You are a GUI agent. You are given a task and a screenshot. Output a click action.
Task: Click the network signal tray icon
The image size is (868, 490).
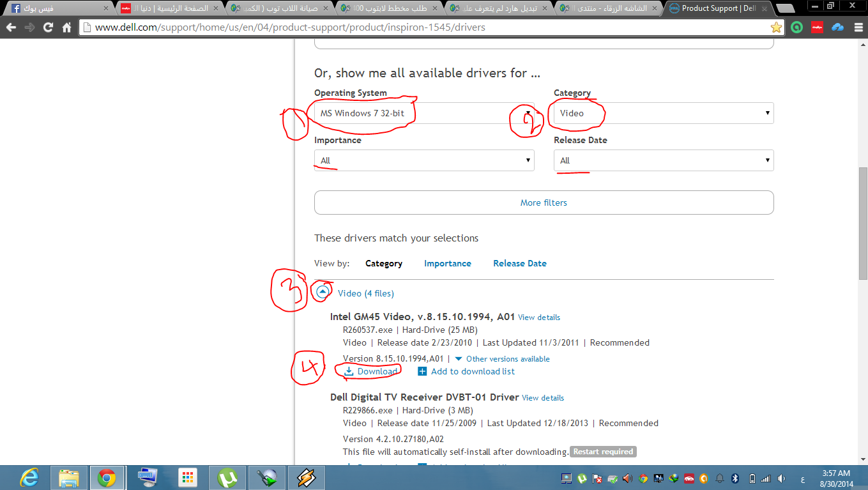pos(766,478)
